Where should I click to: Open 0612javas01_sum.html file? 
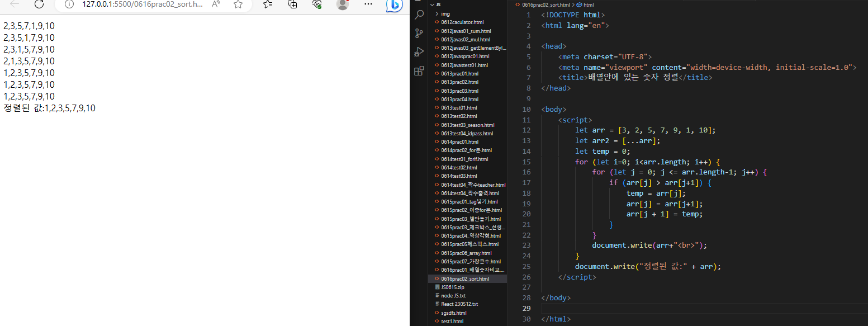click(467, 31)
